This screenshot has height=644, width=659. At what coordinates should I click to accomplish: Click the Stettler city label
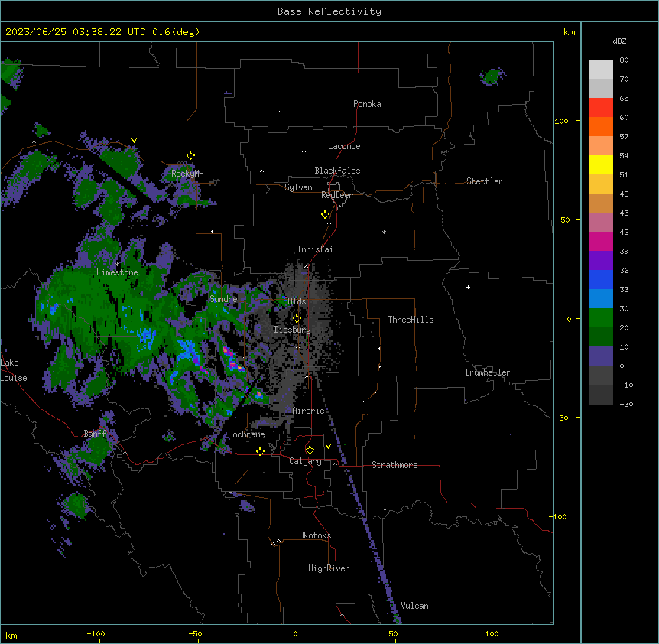(x=485, y=181)
